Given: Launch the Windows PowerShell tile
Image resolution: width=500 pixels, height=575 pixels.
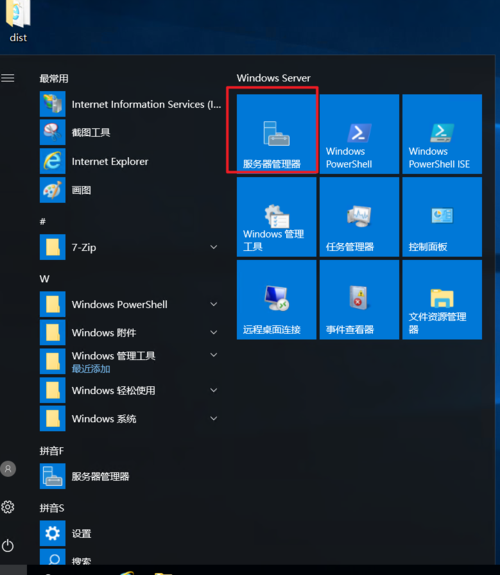Looking at the screenshot, I should click(359, 134).
